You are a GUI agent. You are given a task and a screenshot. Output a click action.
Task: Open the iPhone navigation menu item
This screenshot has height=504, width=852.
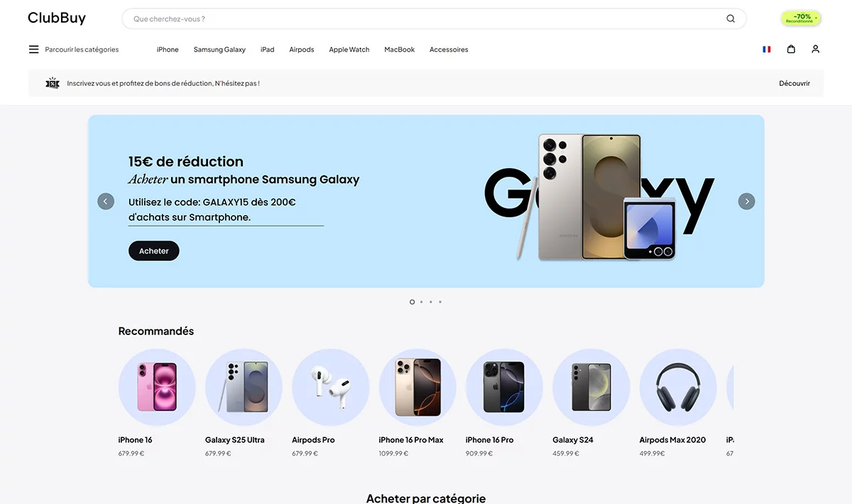pos(168,50)
